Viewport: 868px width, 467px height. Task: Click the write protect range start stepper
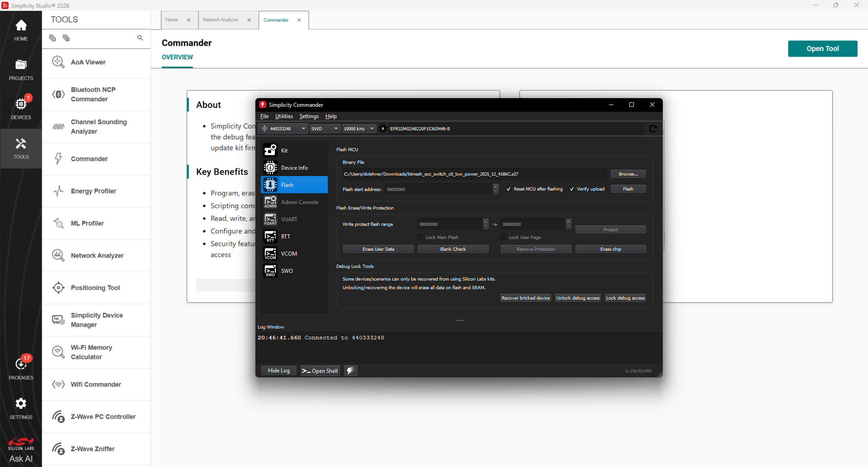(486, 224)
